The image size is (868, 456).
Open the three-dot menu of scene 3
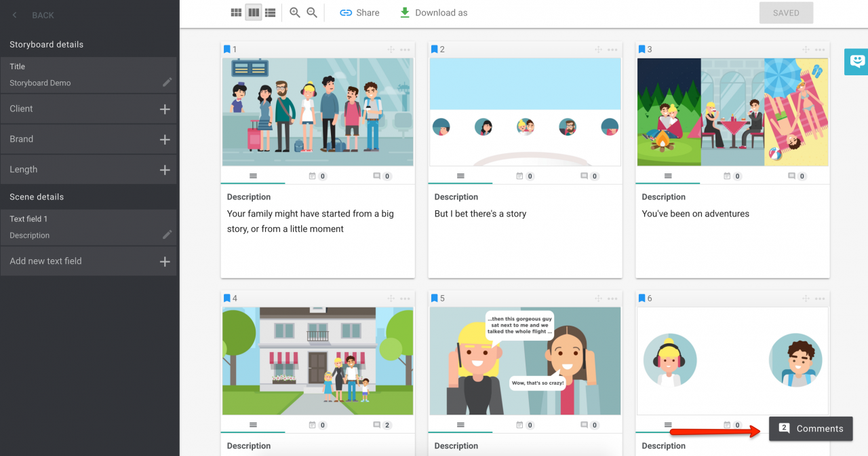point(820,50)
